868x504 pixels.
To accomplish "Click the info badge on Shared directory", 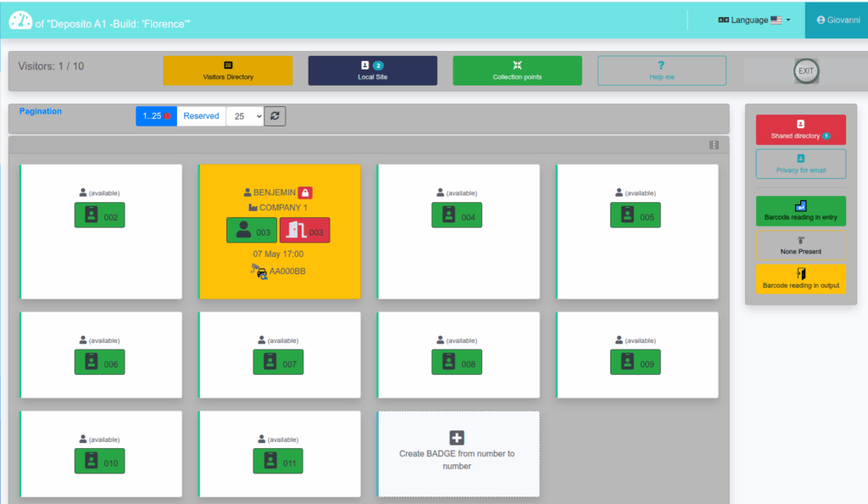I will (826, 136).
